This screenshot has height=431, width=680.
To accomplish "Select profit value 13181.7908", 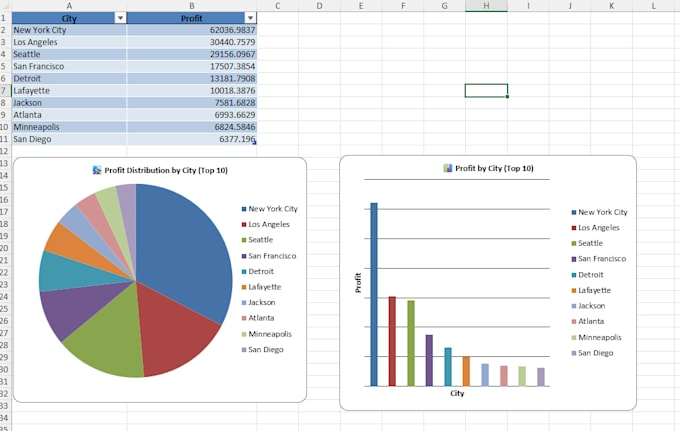I will pyautogui.click(x=192, y=78).
